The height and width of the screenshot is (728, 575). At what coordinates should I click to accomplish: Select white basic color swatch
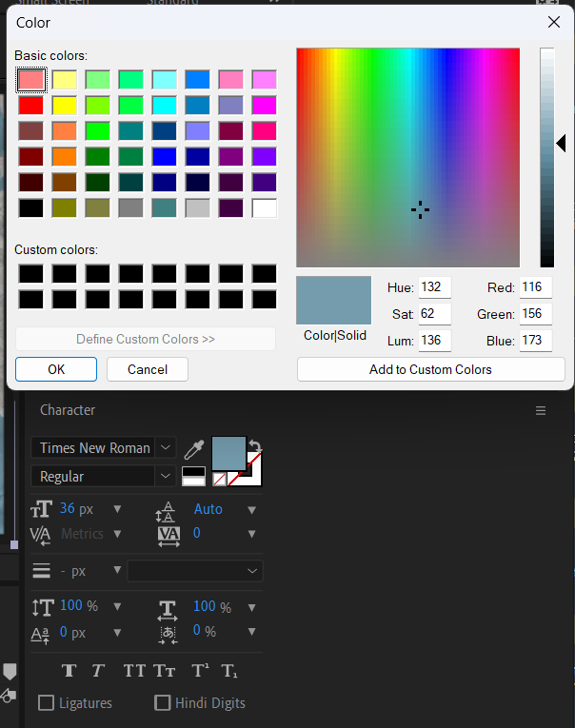(265, 208)
